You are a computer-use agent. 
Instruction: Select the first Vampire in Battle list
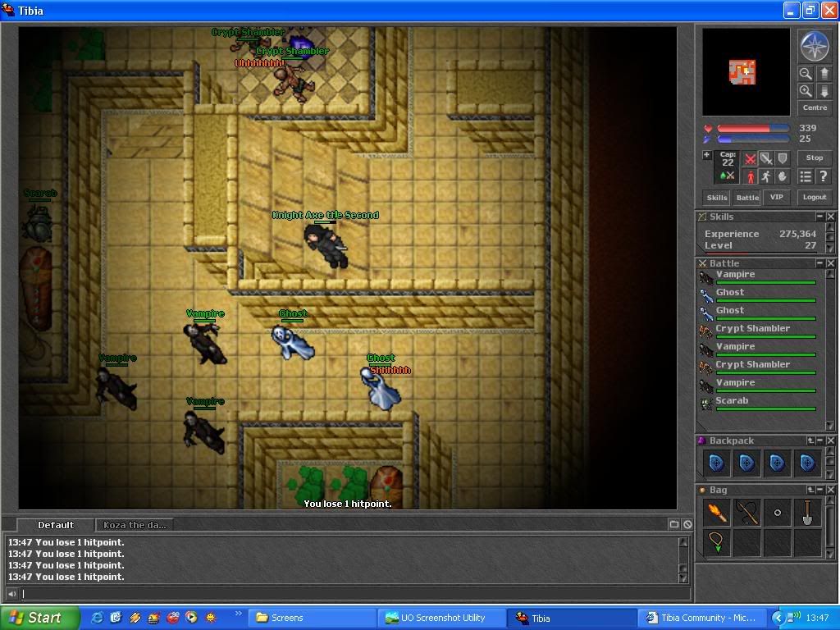point(757,276)
